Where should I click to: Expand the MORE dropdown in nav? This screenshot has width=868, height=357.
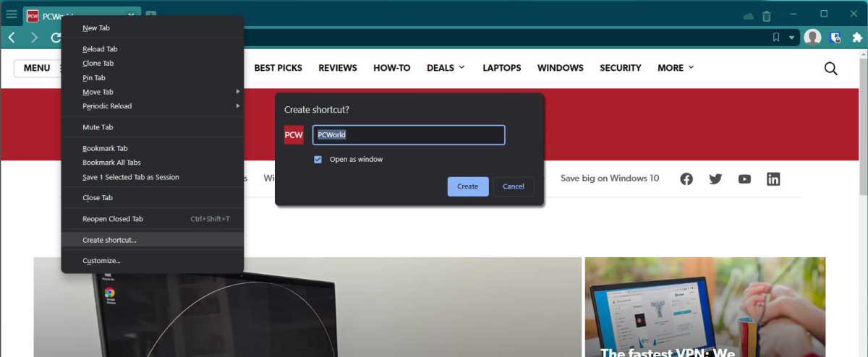click(676, 68)
